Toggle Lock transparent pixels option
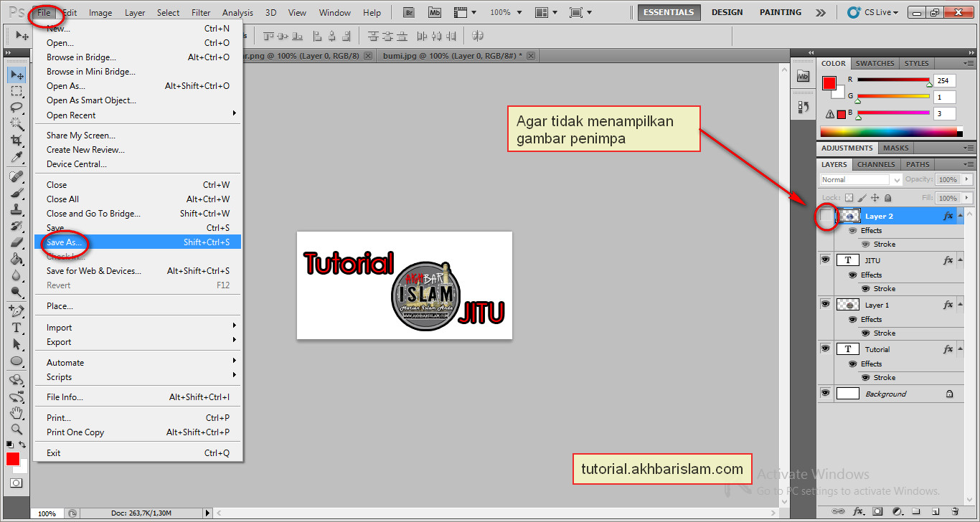Screen dimensions: 980x522 [849, 198]
